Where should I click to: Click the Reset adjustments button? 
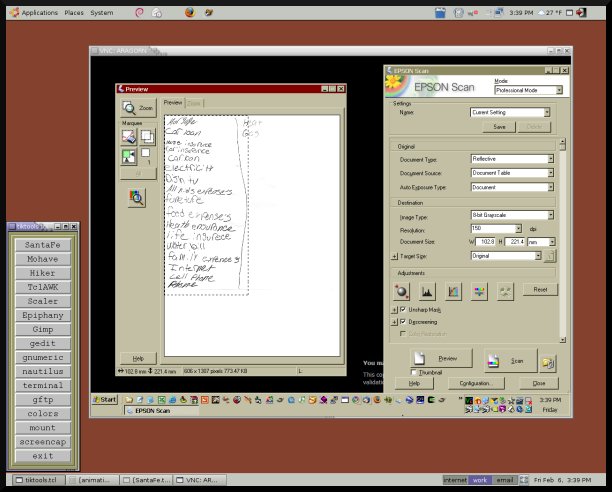(540, 290)
